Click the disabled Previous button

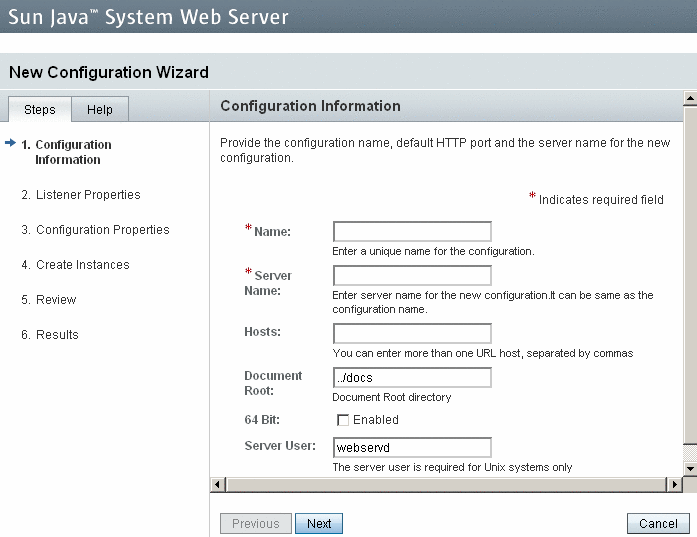[256, 524]
